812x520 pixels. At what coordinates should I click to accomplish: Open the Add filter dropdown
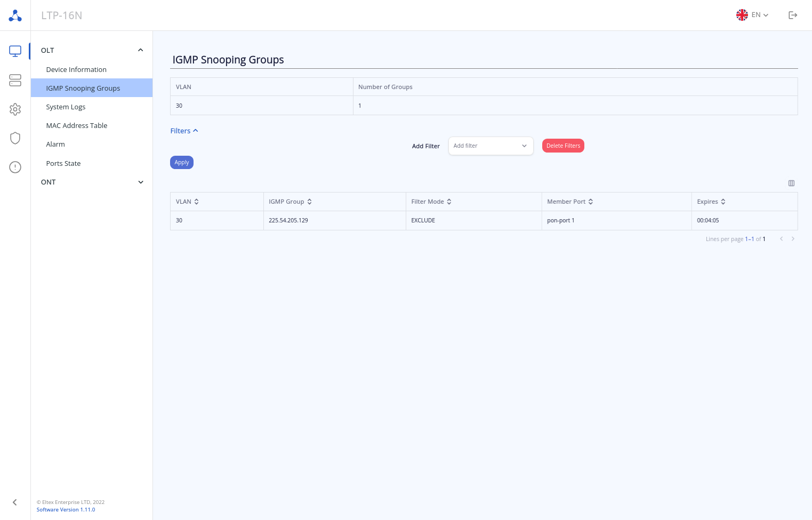pos(491,146)
